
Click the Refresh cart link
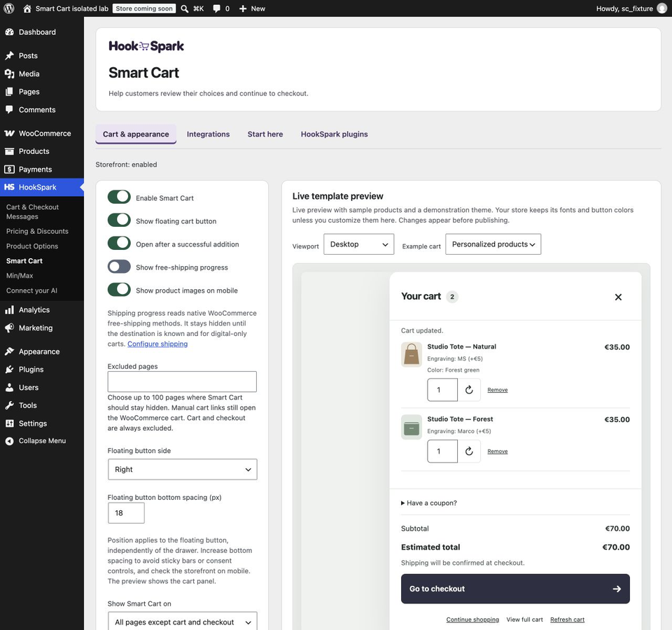click(568, 619)
